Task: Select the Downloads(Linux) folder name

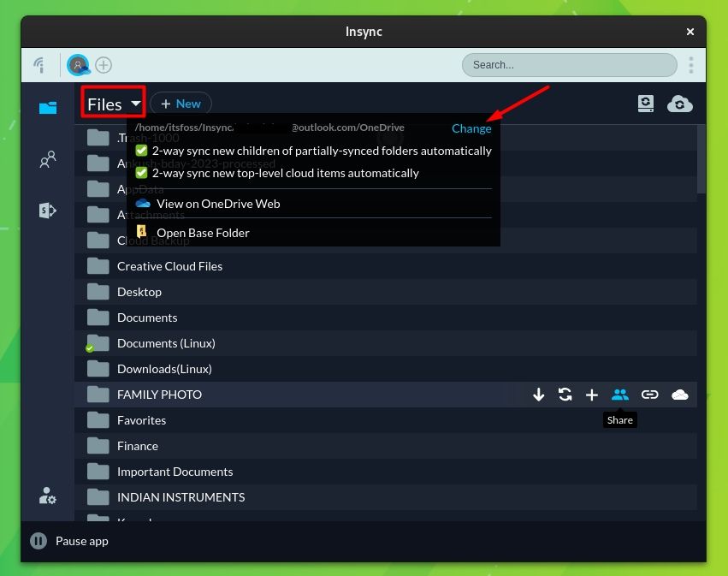Action: [x=164, y=369]
